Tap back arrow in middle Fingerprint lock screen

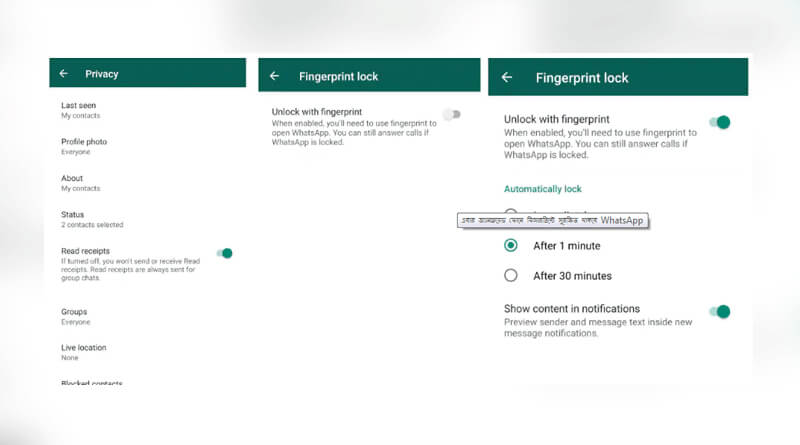click(x=274, y=76)
